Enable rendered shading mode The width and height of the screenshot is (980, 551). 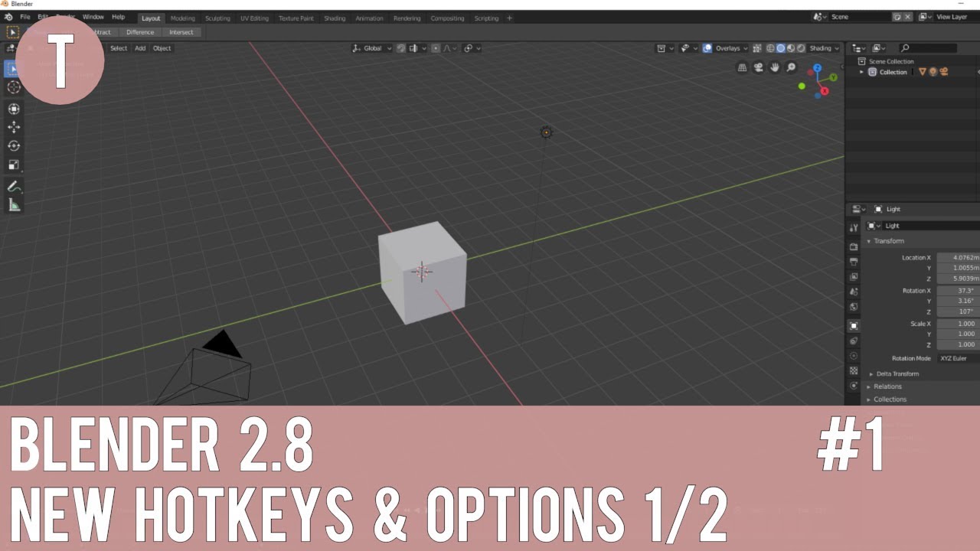click(x=799, y=48)
